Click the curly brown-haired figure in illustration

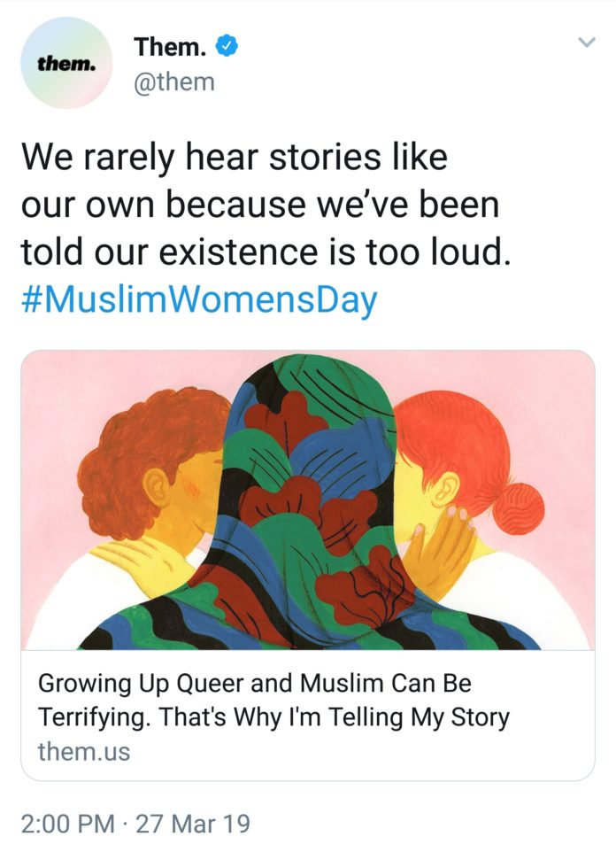pyautogui.click(x=152, y=478)
